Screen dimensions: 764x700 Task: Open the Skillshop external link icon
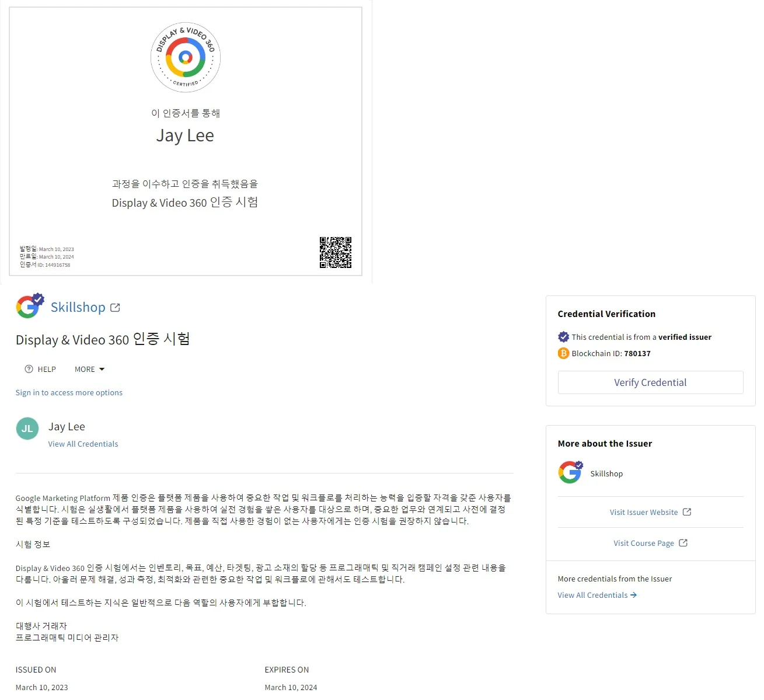(115, 308)
